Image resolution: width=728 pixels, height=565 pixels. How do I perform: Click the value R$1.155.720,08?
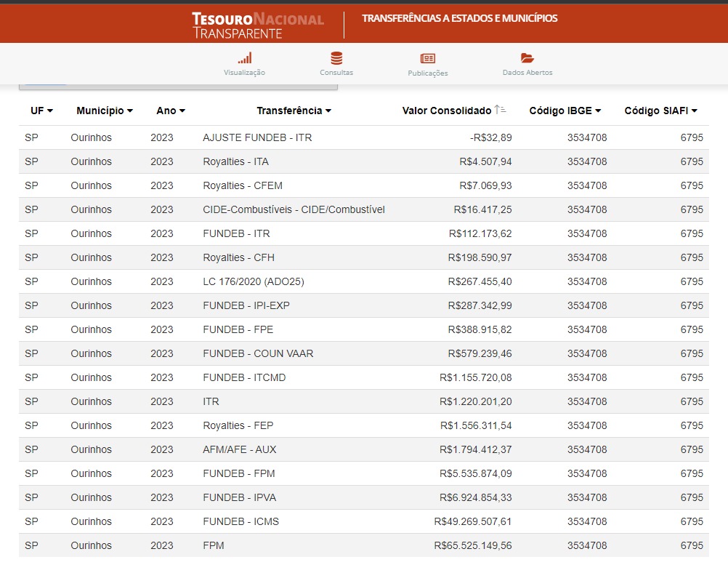pyautogui.click(x=476, y=377)
